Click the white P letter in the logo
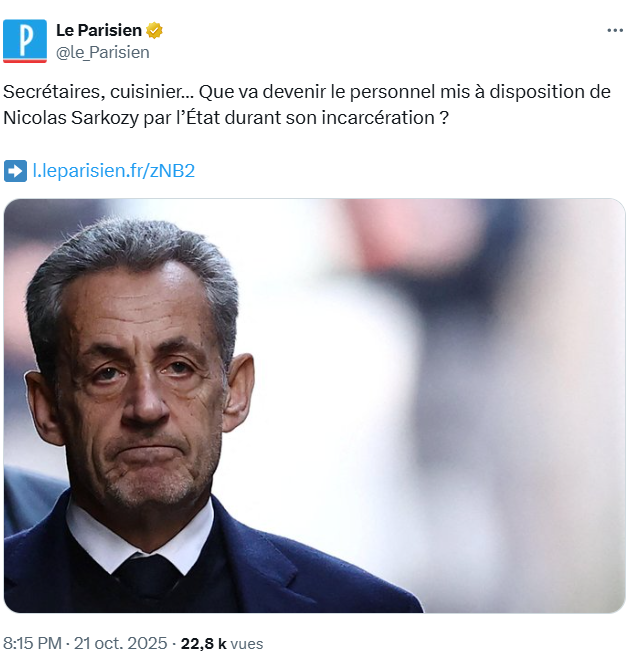The width and height of the screenshot is (630, 661). tap(25, 40)
